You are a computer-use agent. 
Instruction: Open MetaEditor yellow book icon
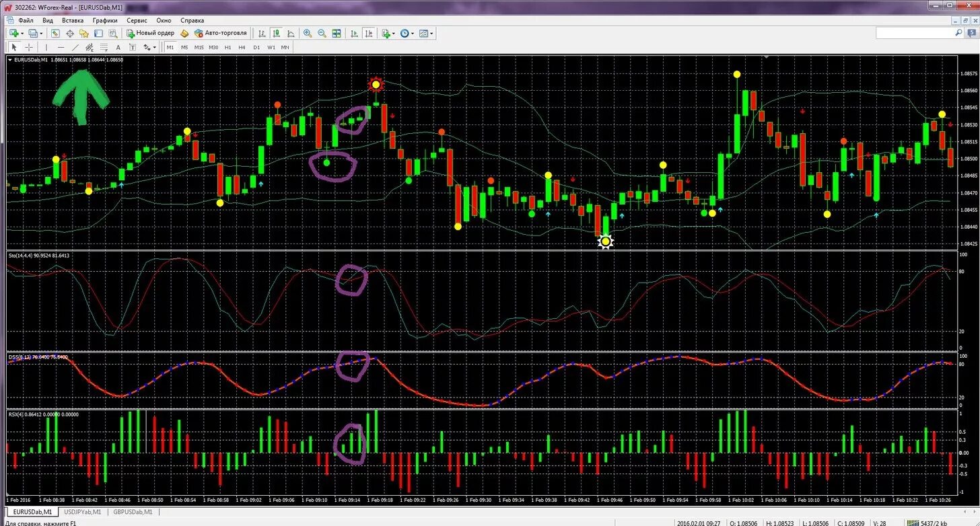[184, 33]
